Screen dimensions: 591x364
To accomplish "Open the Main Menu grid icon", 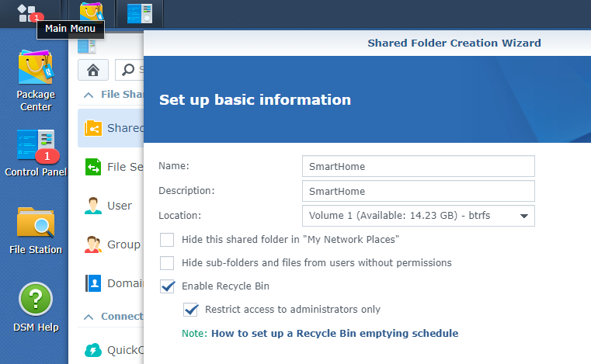I will click(x=26, y=13).
